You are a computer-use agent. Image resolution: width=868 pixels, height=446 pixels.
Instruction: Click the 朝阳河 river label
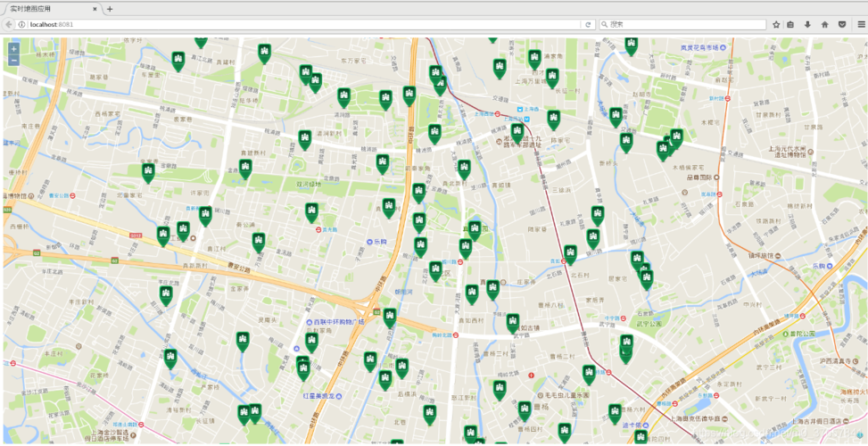[x=403, y=291]
